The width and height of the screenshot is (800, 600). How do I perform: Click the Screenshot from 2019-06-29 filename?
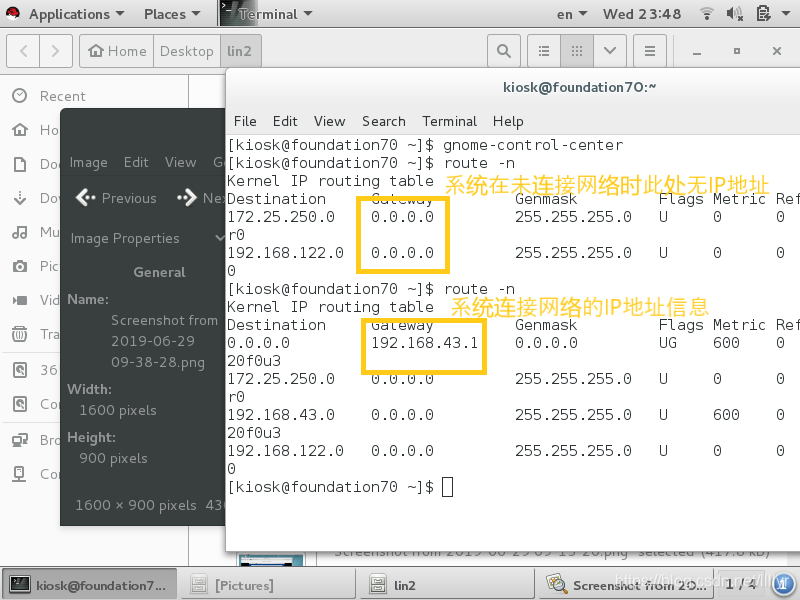point(164,341)
